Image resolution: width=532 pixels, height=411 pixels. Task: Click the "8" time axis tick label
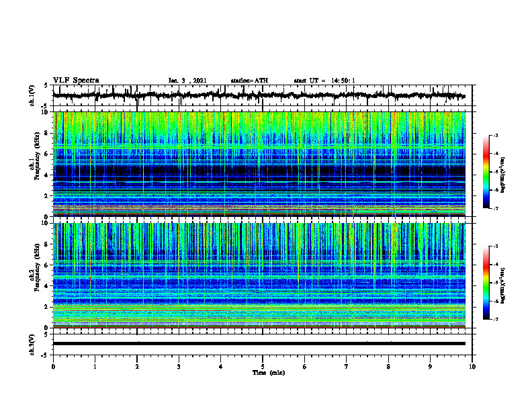tap(388, 367)
